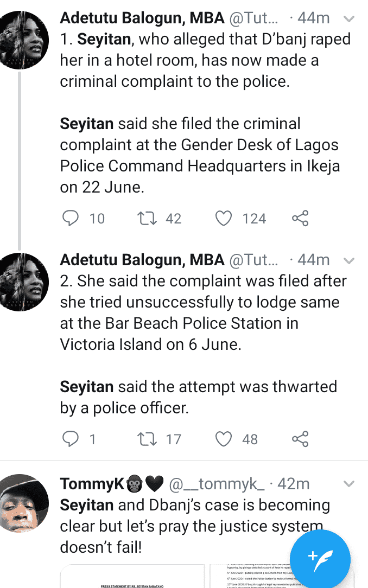368x588 pixels.
Task: Reply to the second tweet about Bar Beach
Action: pyautogui.click(x=71, y=439)
